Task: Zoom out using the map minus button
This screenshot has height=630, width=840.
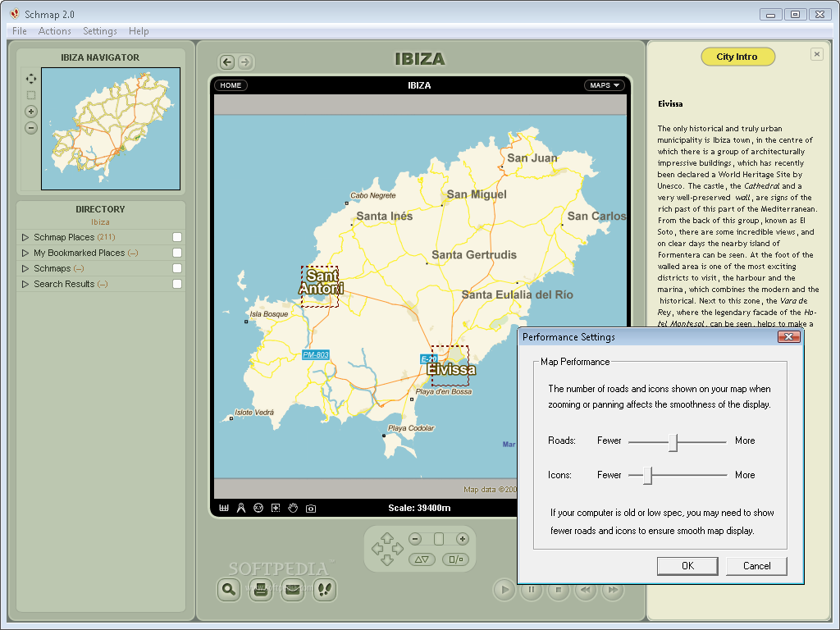Action: (x=415, y=539)
